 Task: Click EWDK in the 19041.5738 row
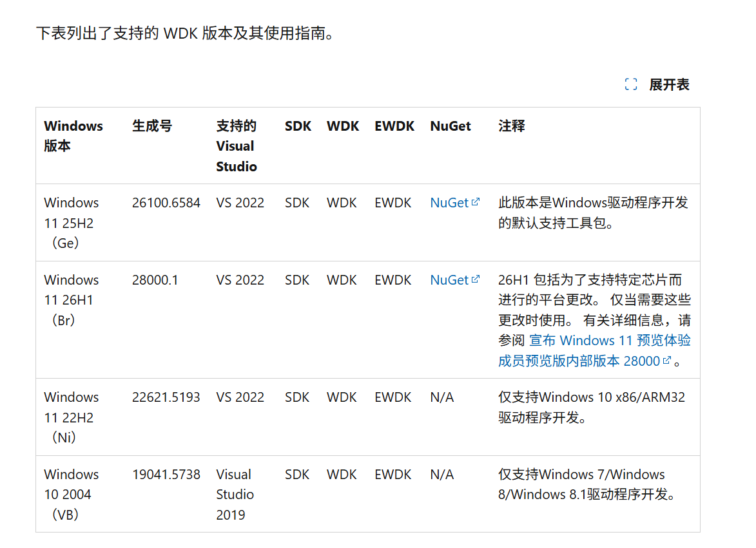click(x=393, y=475)
